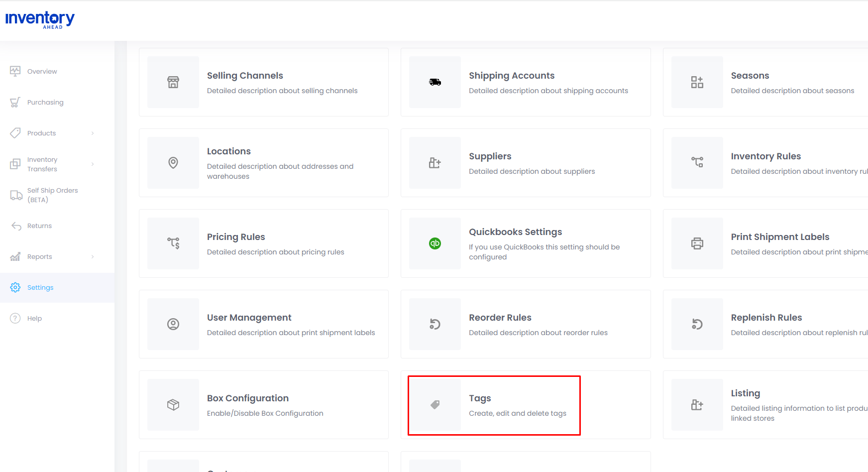Open the Listing settings title
868x472 pixels.
click(746, 393)
